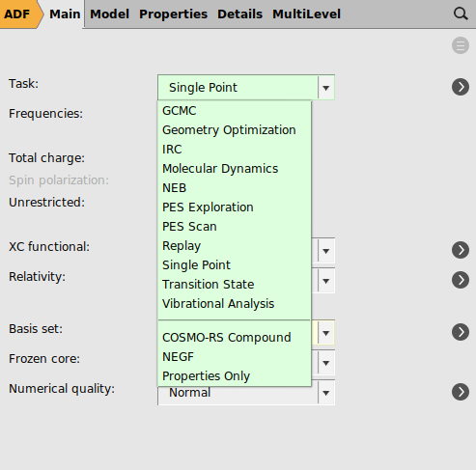476x470 pixels.
Task: Expand the Frozen core dropdown arrow
Action: 326,363
